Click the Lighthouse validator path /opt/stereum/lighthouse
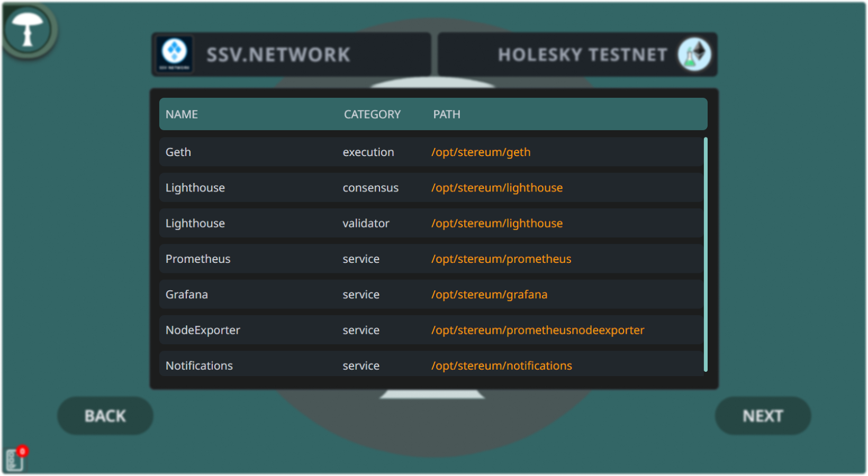The width and height of the screenshot is (868, 476). click(x=497, y=223)
